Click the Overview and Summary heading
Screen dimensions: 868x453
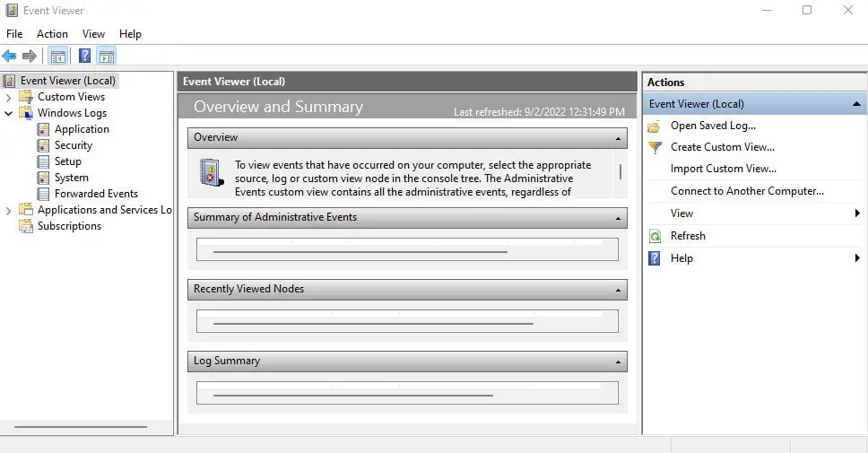(x=278, y=107)
